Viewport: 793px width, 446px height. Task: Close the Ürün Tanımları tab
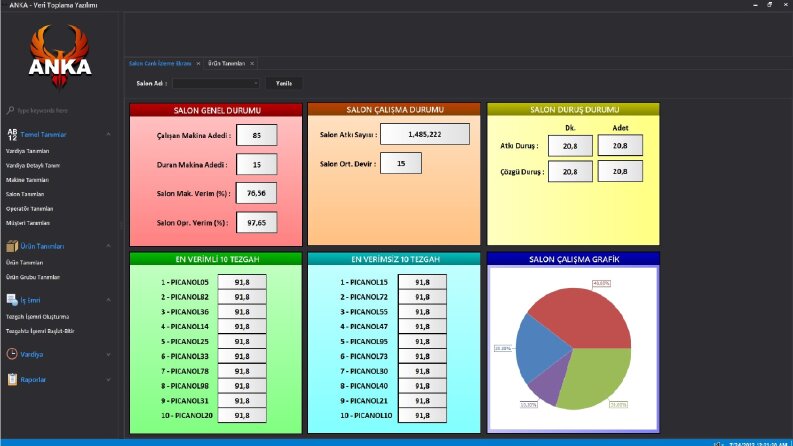tap(252, 64)
